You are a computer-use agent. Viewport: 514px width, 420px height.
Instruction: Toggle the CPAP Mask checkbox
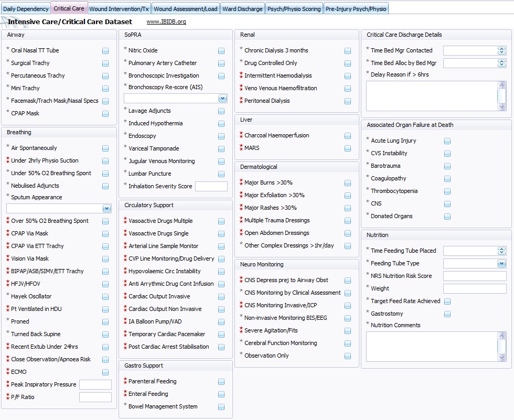tap(105, 113)
